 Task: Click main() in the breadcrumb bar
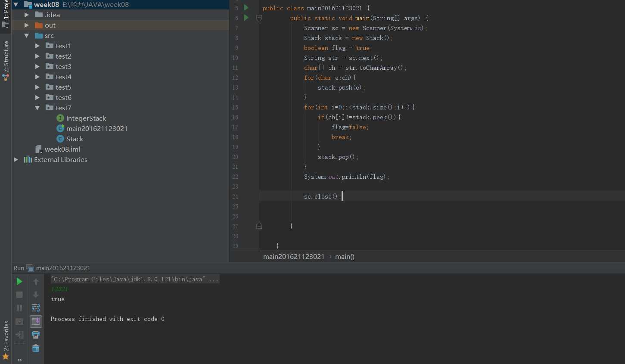coord(345,256)
